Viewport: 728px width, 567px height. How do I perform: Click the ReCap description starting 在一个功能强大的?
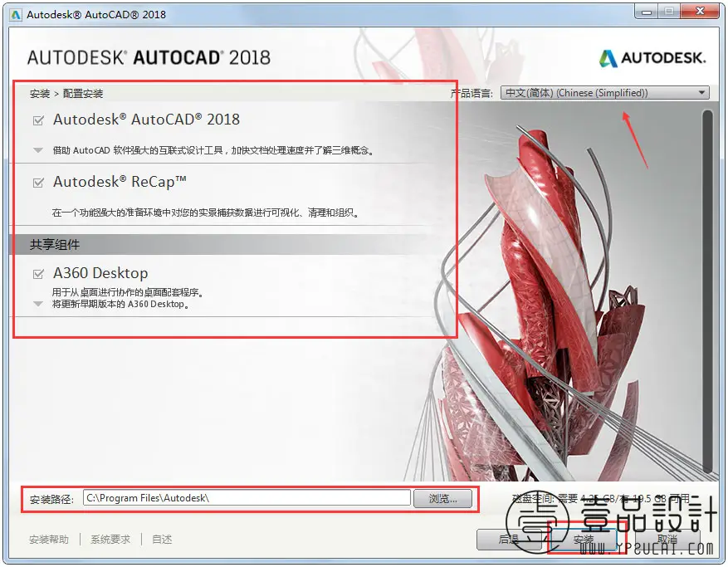(205, 213)
